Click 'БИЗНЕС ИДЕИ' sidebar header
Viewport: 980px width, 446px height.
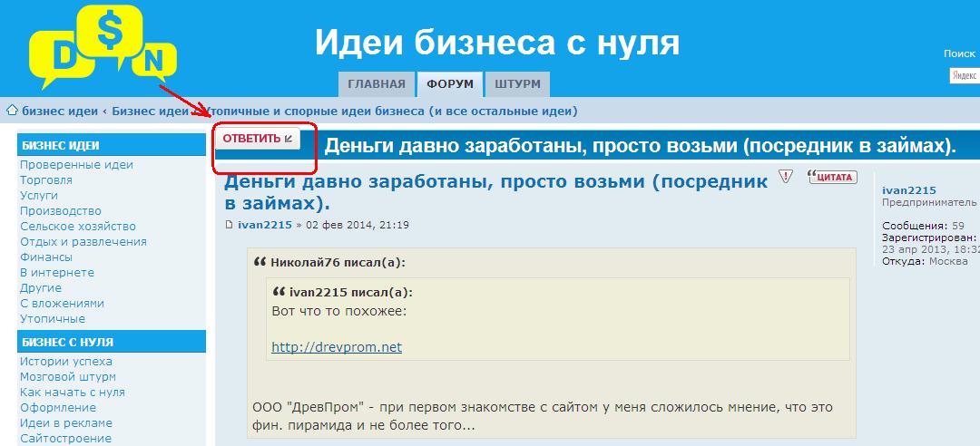[x=112, y=145]
